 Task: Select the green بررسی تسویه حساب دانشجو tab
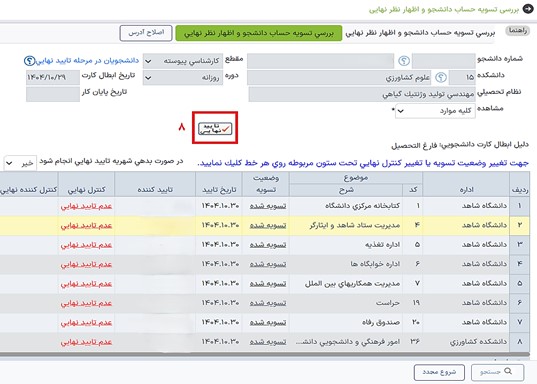click(x=259, y=33)
